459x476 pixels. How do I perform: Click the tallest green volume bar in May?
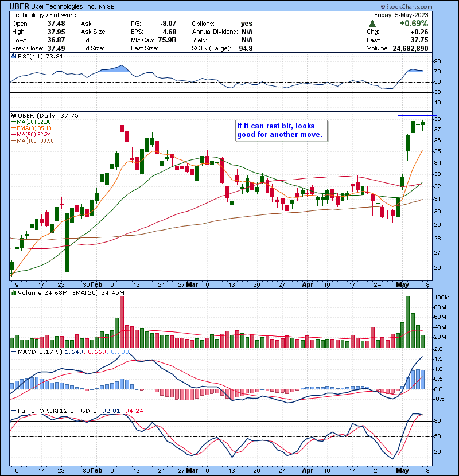click(x=408, y=322)
